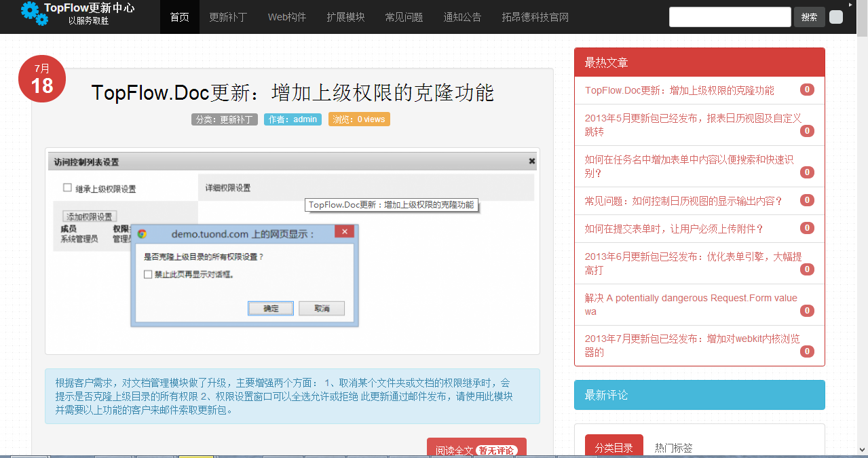The height and width of the screenshot is (458, 868).
Task: Click the 暂无评论 badge
Action: (x=496, y=451)
